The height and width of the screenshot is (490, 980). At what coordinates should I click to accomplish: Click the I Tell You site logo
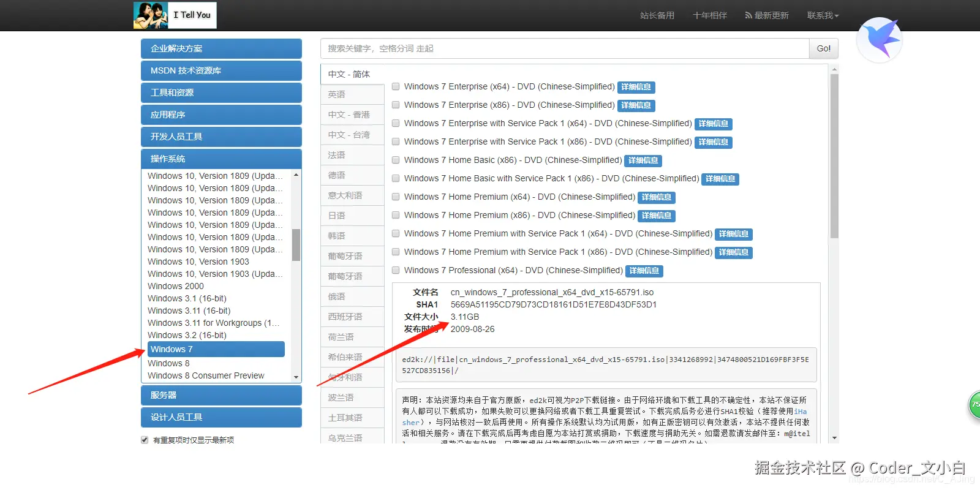(175, 15)
